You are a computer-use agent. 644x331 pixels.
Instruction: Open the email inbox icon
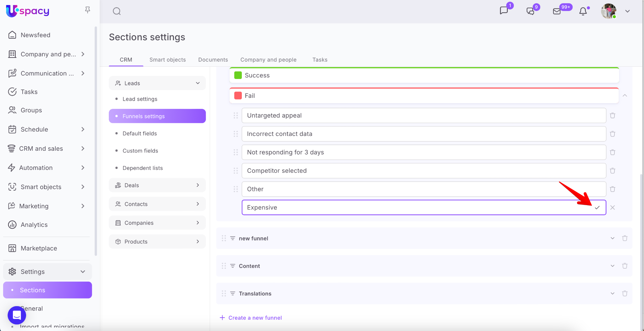click(x=557, y=11)
